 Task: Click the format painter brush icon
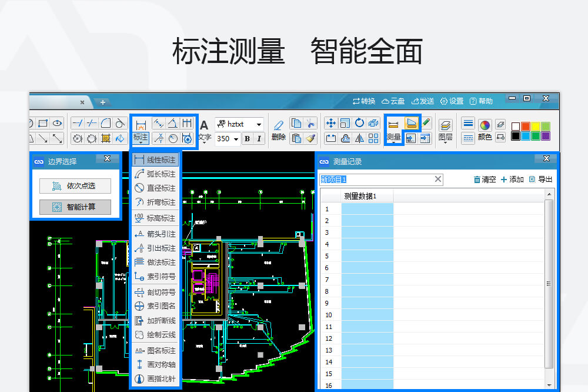point(310,138)
